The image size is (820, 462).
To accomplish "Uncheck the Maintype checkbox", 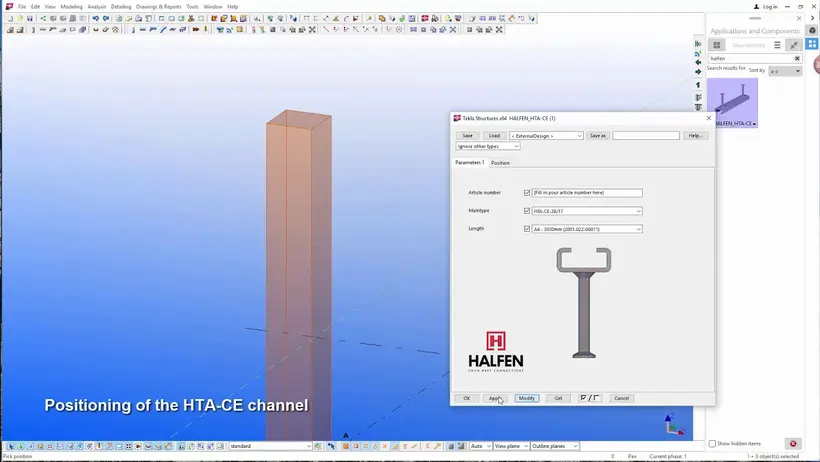I will point(527,211).
